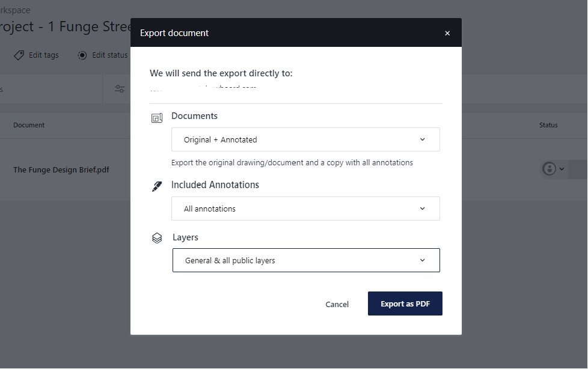This screenshot has width=588, height=369.
Task: Click the Documents section icon
Action: click(x=157, y=118)
